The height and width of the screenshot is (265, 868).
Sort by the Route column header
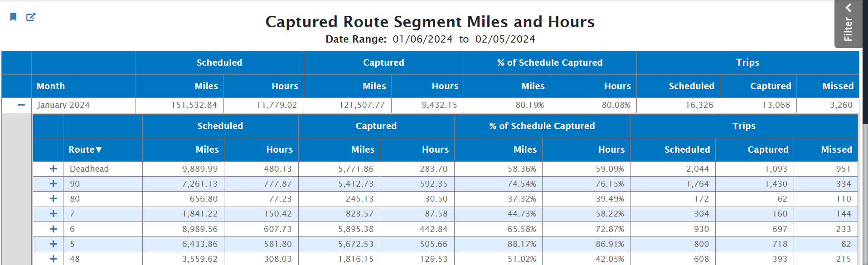[85, 150]
